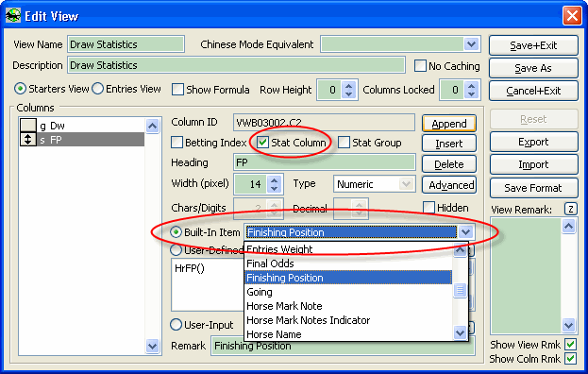Open Advanced column settings
Viewport: 588px width, 374px height.
click(x=449, y=185)
